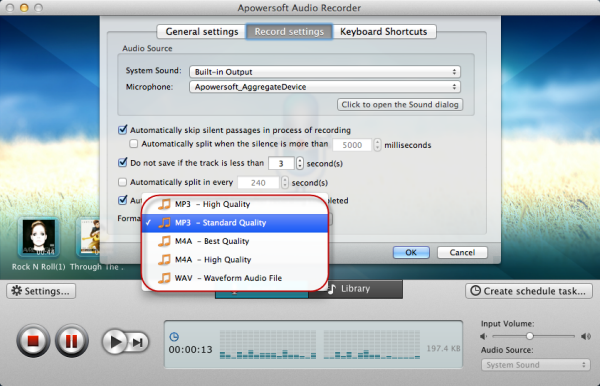Click the 00:00:13 elapsed time readout
The width and height of the screenshot is (600, 386).
[191, 350]
